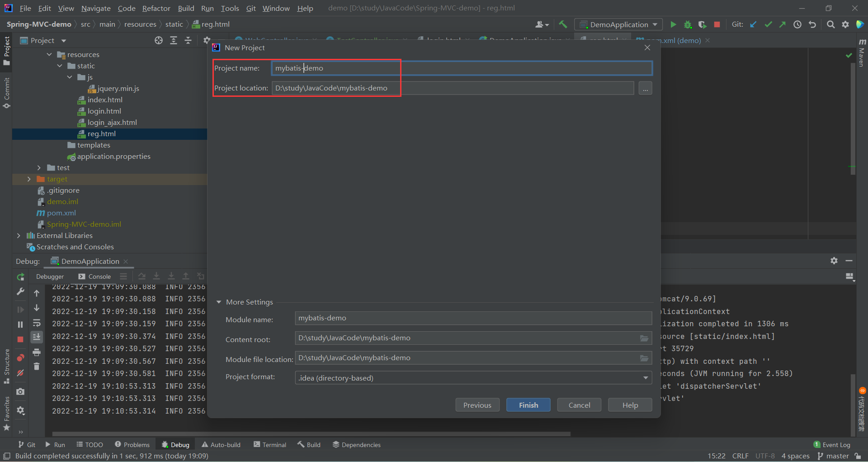Expand External Libraries node
The width and height of the screenshot is (868, 462).
pyautogui.click(x=19, y=236)
